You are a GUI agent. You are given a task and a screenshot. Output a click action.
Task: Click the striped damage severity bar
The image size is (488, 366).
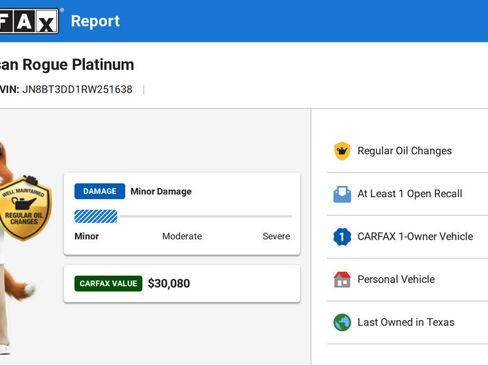tap(96, 216)
